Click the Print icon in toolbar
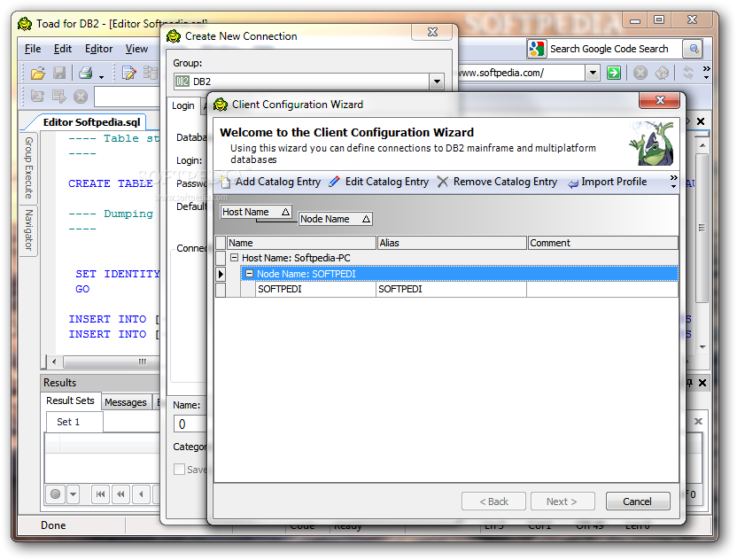This screenshot has width=737, height=560. pyautogui.click(x=86, y=73)
